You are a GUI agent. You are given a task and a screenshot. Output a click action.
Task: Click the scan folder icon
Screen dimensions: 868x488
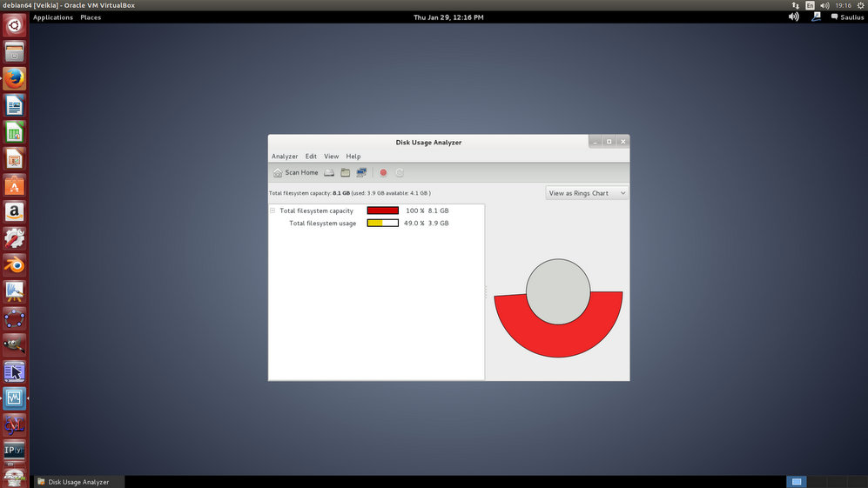[x=346, y=172]
